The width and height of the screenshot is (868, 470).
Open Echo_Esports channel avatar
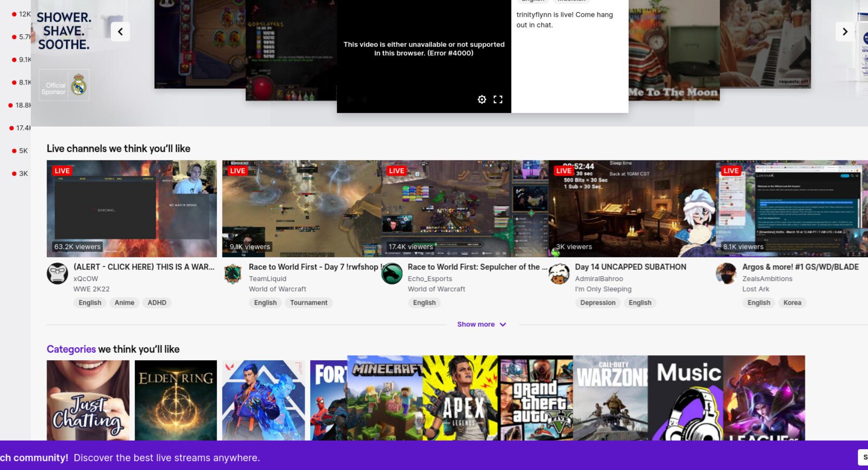pyautogui.click(x=392, y=273)
